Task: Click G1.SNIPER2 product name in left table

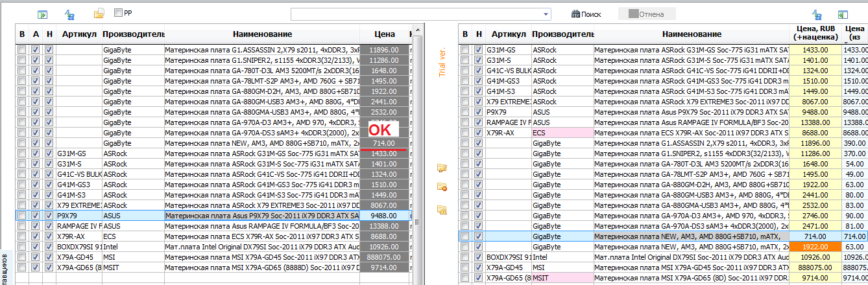Action: [x=262, y=60]
